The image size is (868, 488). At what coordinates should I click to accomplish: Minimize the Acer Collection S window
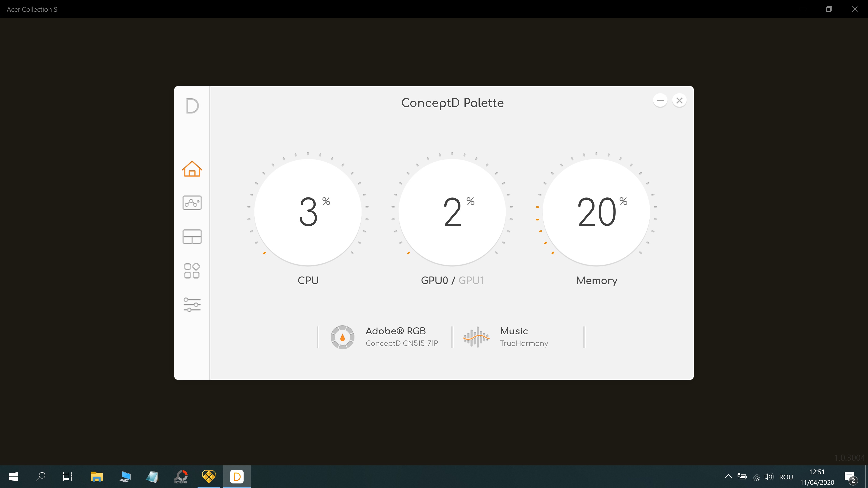pos(803,9)
